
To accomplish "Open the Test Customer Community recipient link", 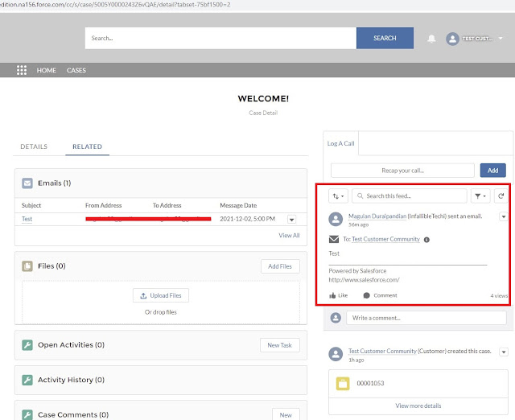I will pyautogui.click(x=385, y=239).
